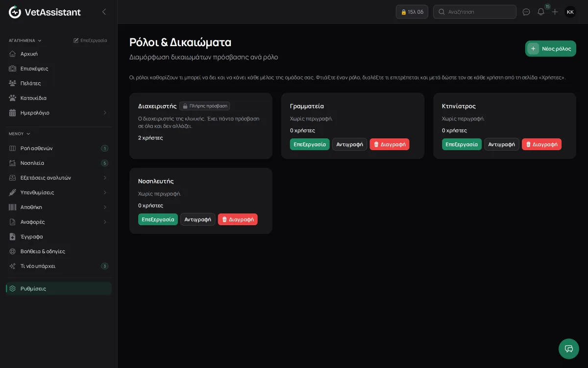Image resolution: width=588 pixels, height=368 pixels.
Task: Click the people icon beside Πελάτες
Action: [13, 83]
